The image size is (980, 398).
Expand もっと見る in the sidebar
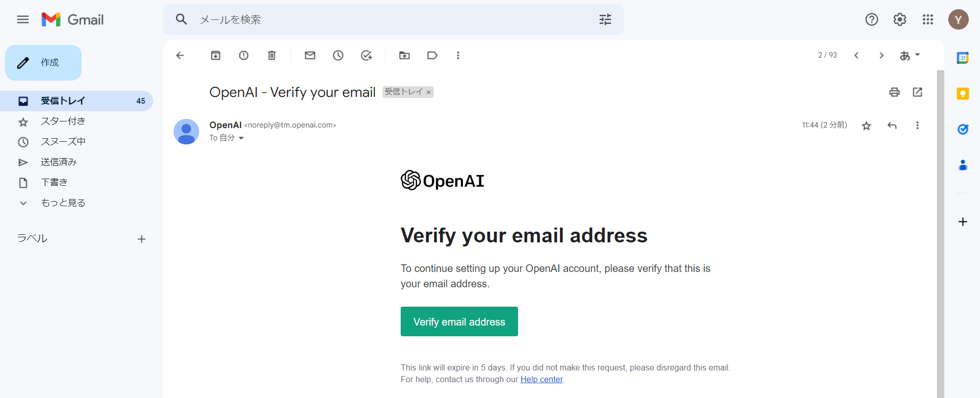coord(63,203)
